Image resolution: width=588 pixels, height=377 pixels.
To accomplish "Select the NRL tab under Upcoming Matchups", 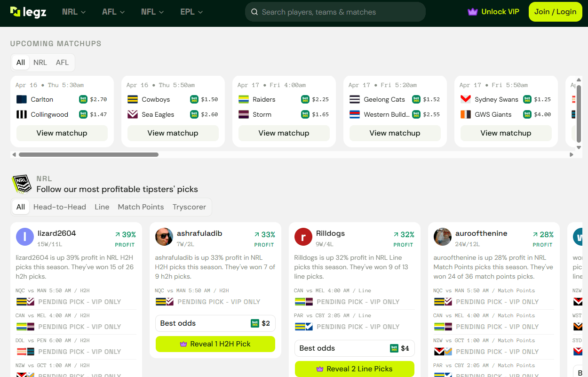I will (40, 62).
